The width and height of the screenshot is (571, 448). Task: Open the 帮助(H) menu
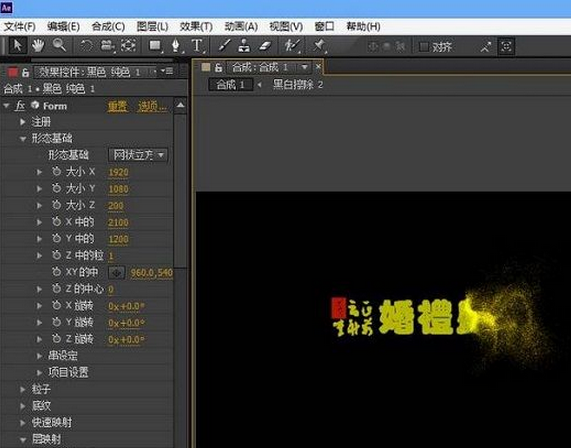(x=363, y=27)
